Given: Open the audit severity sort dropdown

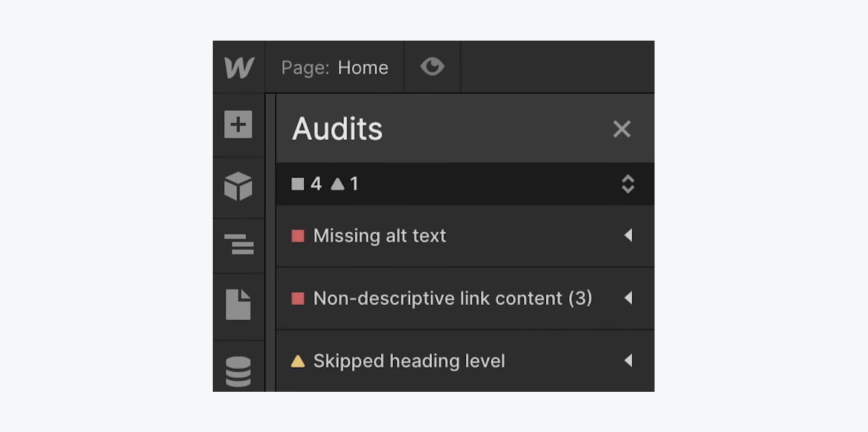Looking at the screenshot, I should coord(628,184).
